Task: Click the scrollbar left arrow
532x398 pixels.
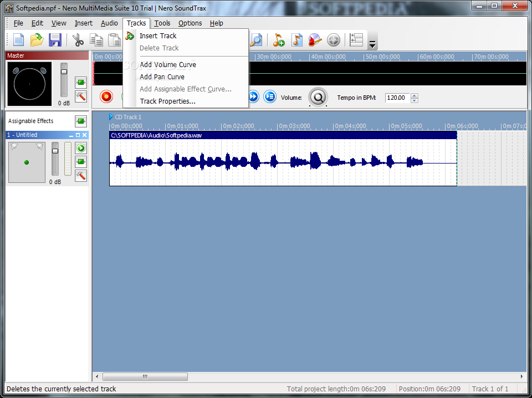Action: click(97, 376)
